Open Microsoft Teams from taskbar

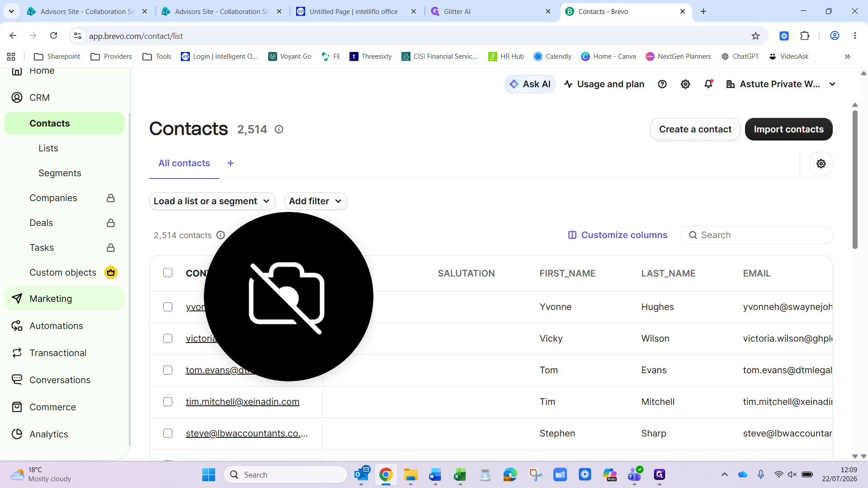[x=635, y=474]
